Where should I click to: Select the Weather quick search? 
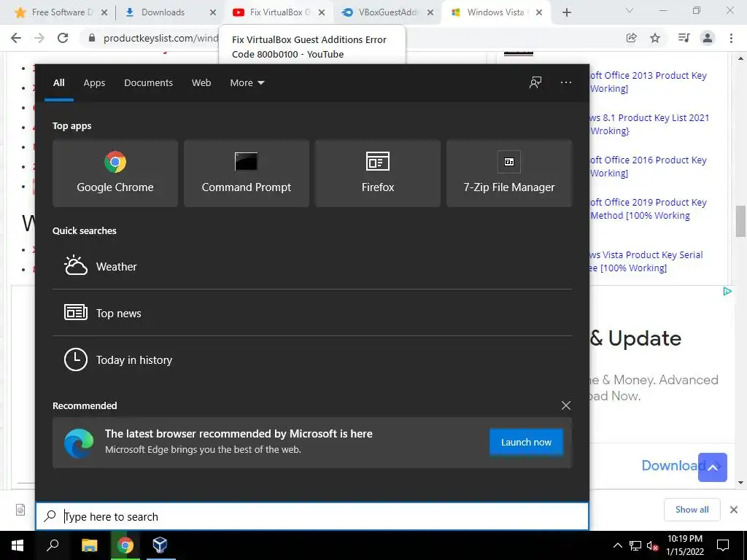(x=312, y=266)
